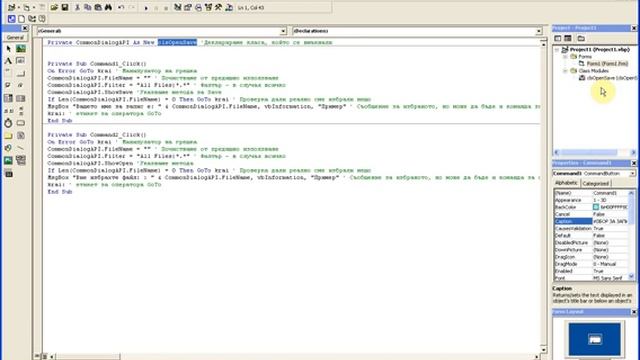
Task: Select Form1 (Form1.frm) in the project tree
Action: coord(607,64)
